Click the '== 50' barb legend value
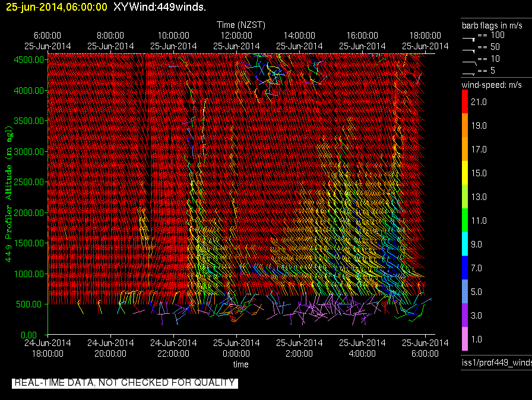This screenshot has width=532, height=400. [489, 47]
